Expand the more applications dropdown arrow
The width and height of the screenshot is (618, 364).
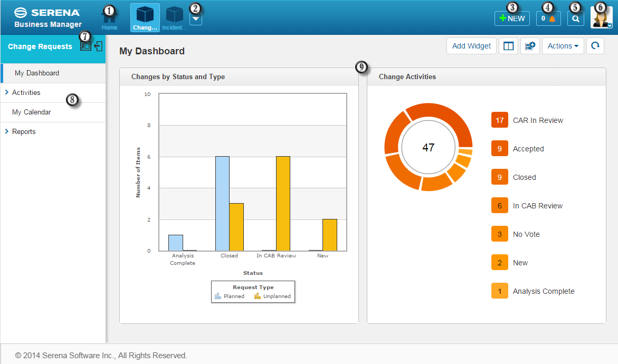click(x=195, y=19)
